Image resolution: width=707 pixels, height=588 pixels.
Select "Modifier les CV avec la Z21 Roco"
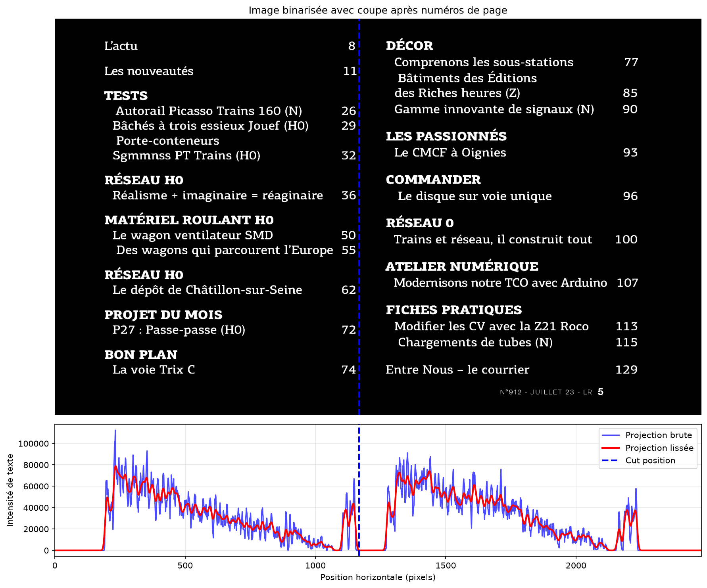(x=491, y=326)
